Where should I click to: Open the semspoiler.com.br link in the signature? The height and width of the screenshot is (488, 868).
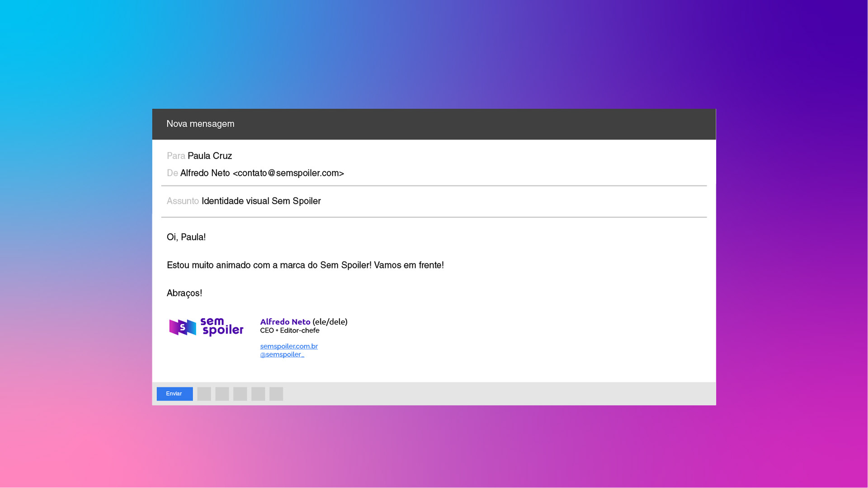tap(289, 346)
